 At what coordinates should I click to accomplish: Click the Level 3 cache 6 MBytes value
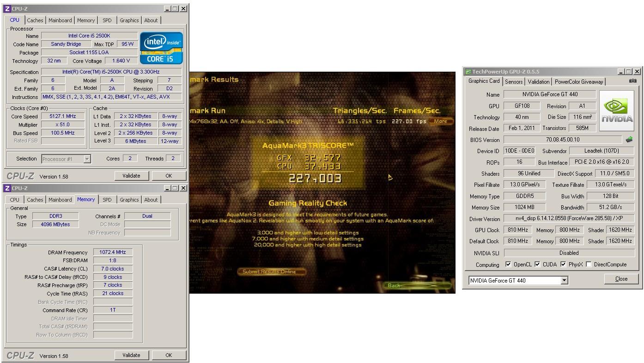coord(135,141)
